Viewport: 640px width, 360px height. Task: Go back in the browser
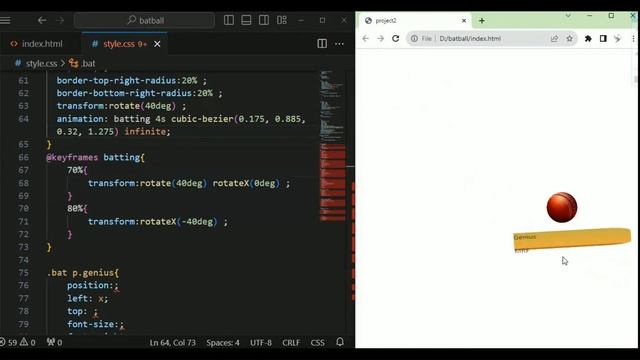(365, 38)
